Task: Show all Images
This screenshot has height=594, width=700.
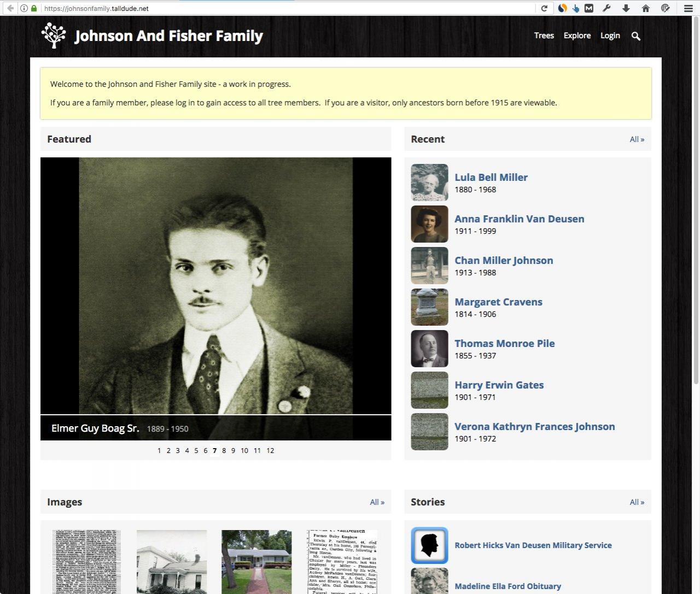Action: tap(377, 502)
